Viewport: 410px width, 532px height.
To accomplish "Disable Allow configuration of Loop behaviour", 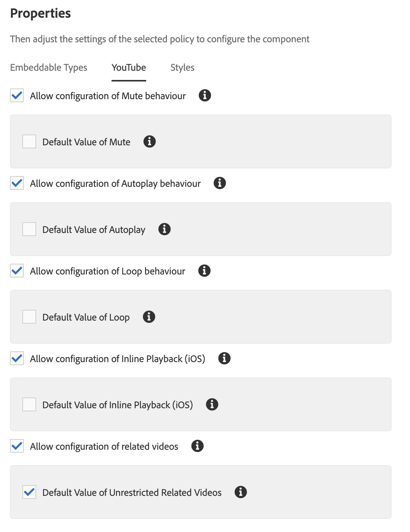I will click(17, 271).
